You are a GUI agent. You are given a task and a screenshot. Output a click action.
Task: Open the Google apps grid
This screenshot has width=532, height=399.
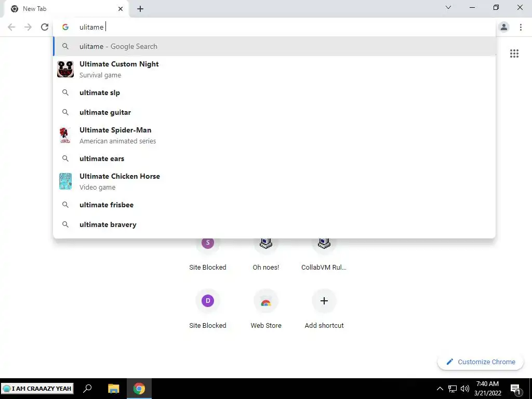[514, 54]
